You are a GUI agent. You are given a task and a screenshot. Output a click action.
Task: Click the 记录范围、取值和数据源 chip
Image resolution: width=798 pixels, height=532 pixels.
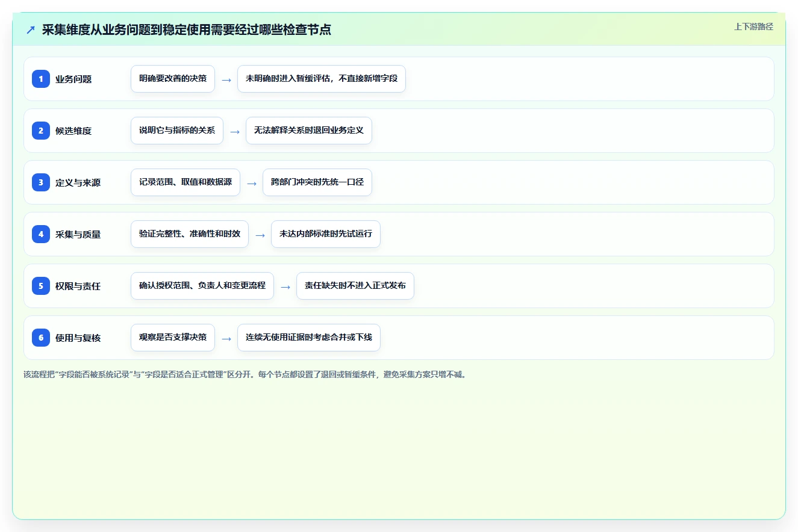point(185,182)
